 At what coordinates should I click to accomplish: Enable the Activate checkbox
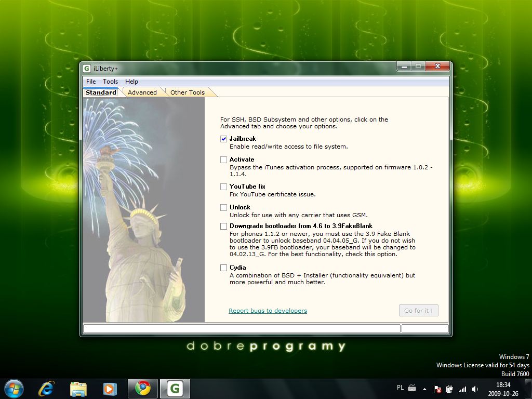click(x=223, y=159)
